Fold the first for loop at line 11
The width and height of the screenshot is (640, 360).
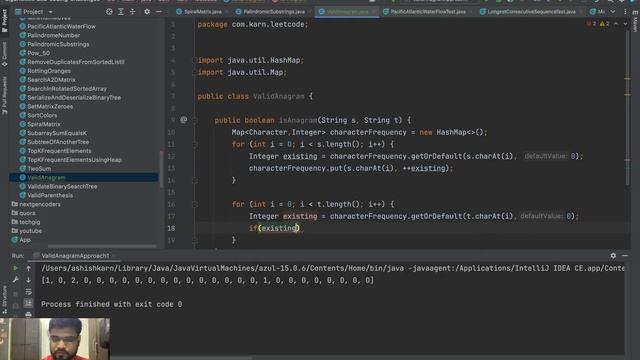click(195, 144)
